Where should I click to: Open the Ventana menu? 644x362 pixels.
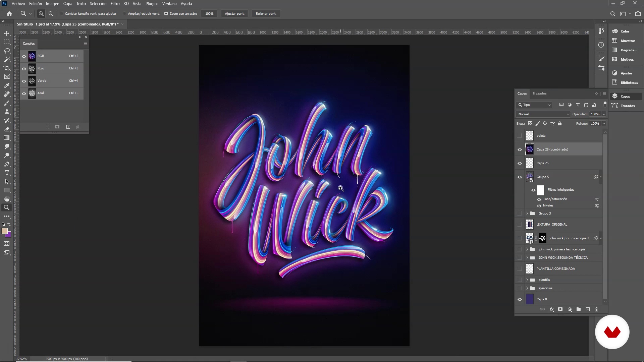(x=169, y=4)
